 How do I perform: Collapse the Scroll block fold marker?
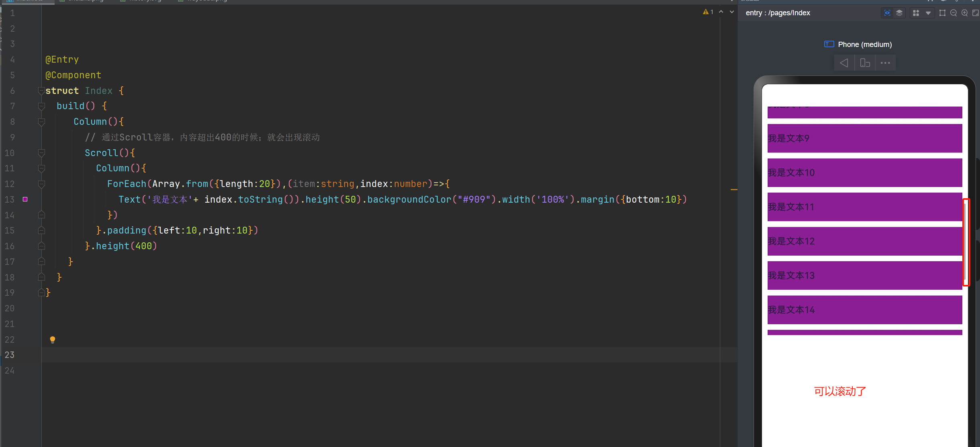41,153
